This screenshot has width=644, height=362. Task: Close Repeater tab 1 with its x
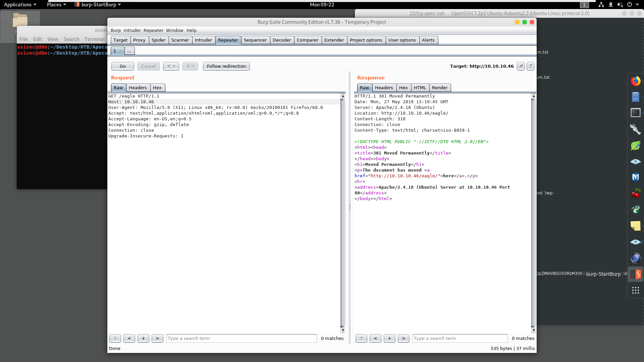point(120,51)
